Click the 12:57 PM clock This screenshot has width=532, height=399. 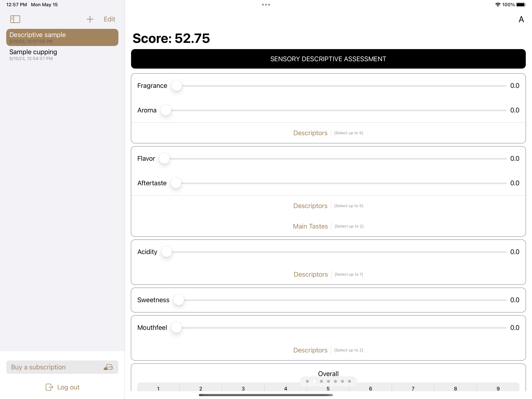point(17,4)
